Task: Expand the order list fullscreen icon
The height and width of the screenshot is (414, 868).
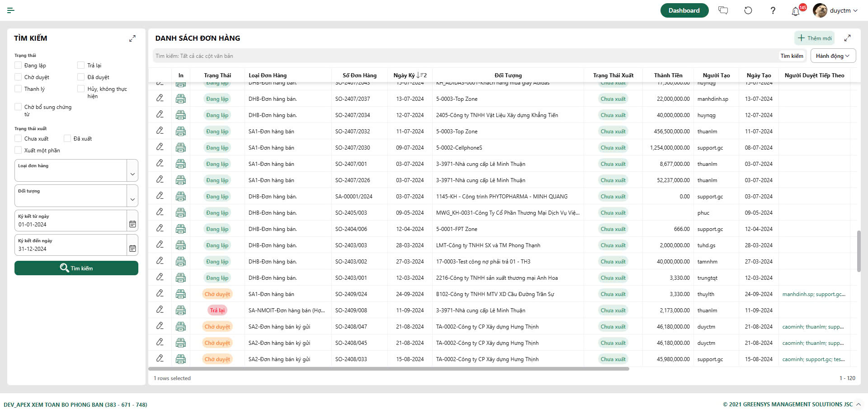Action: (x=848, y=38)
